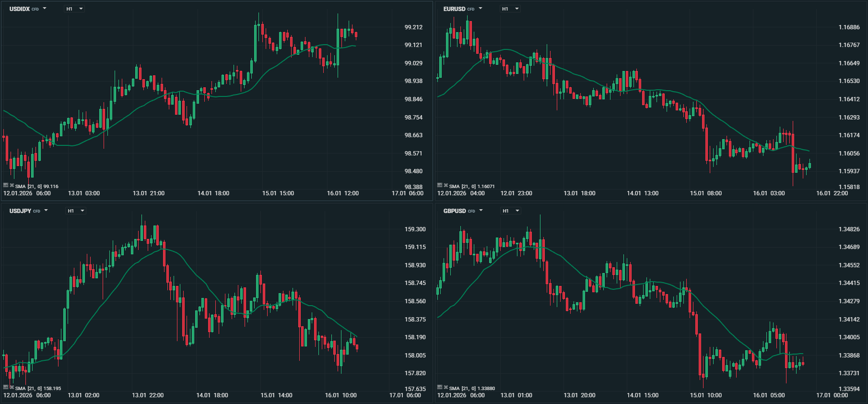
Task: Click the 15.01 14:00 label on USDJPY time axis
Action: click(x=276, y=395)
